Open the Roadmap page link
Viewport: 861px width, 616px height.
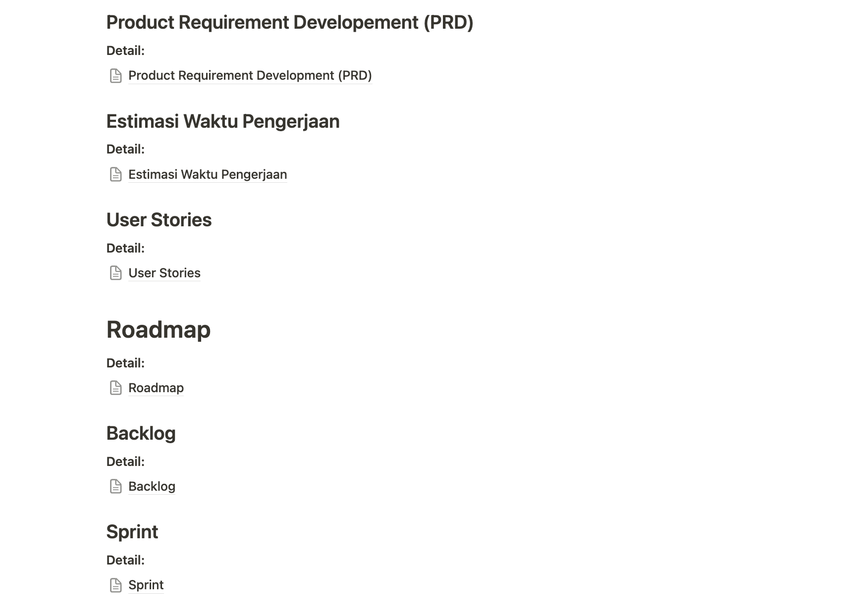[x=156, y=388]
